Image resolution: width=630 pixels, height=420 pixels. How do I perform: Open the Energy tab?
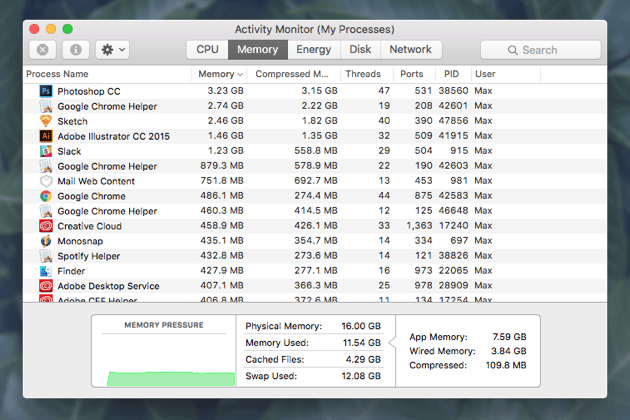(x=313, y=49)
